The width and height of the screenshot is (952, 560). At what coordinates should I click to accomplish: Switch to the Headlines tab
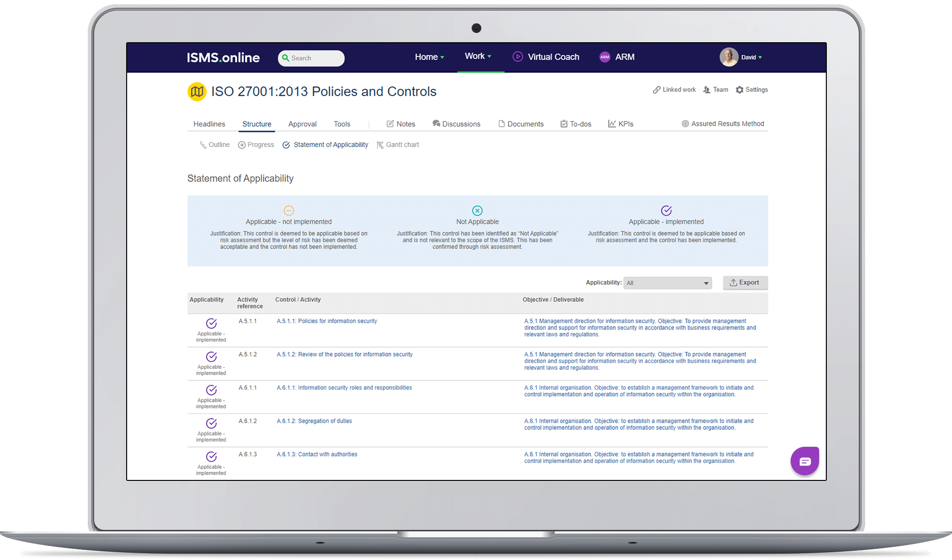pos(209,124)
